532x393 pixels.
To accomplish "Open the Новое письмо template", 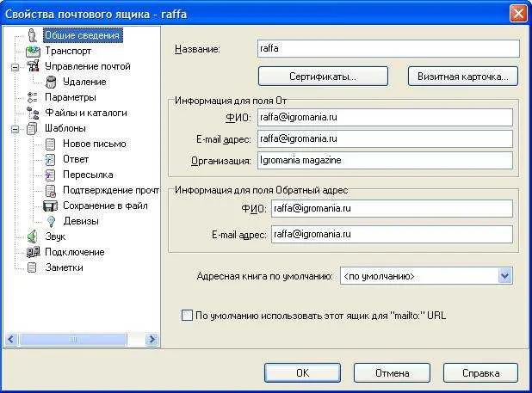I will [95, 144].
